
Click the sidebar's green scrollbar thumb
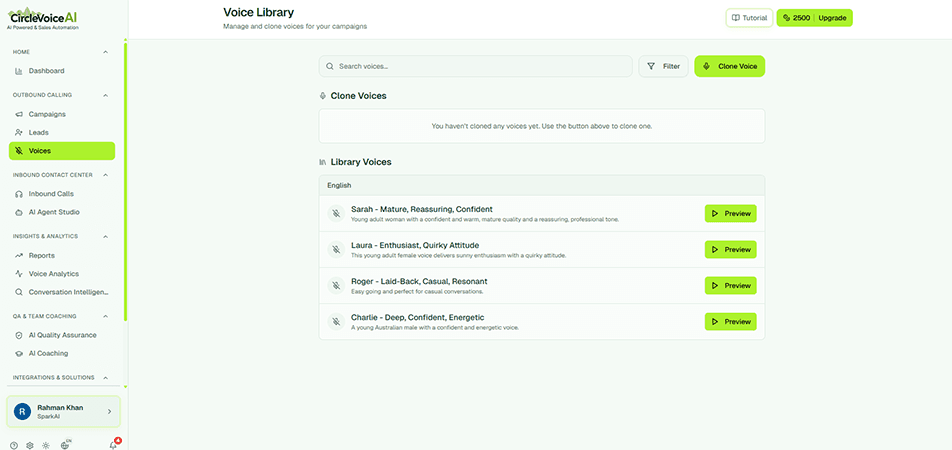(125, 182)
